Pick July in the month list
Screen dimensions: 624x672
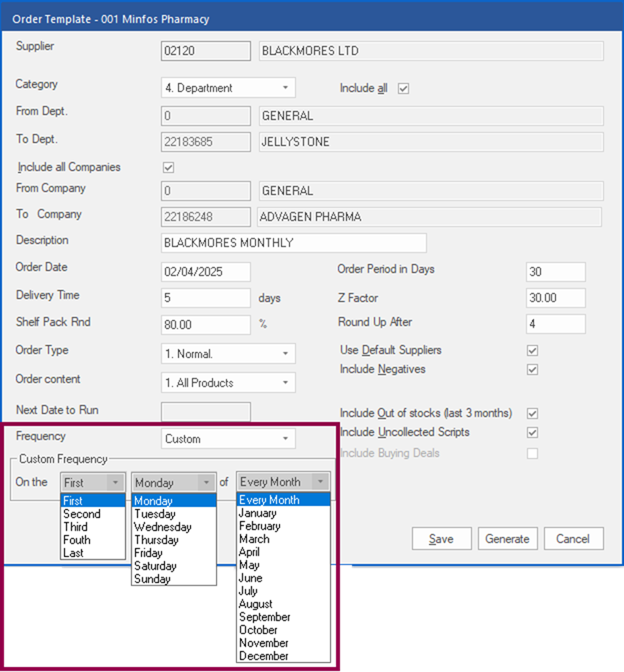(x=283, y=591)
